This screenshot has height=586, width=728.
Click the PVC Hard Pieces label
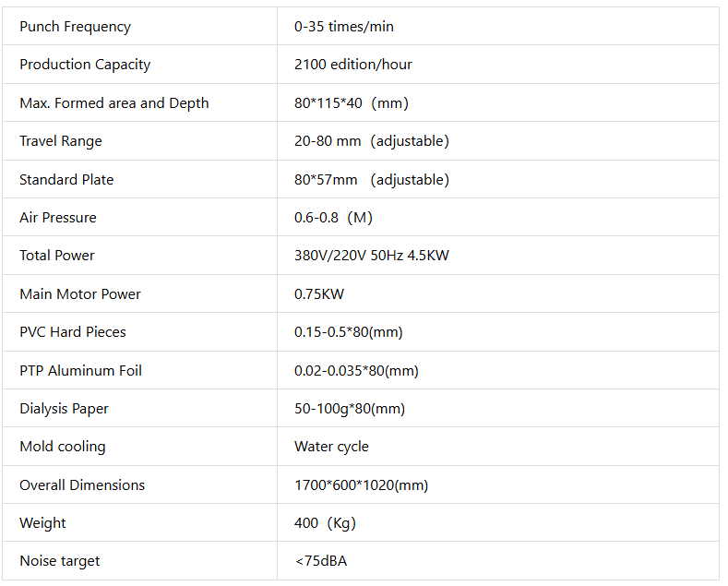click(x=73, y=332)
